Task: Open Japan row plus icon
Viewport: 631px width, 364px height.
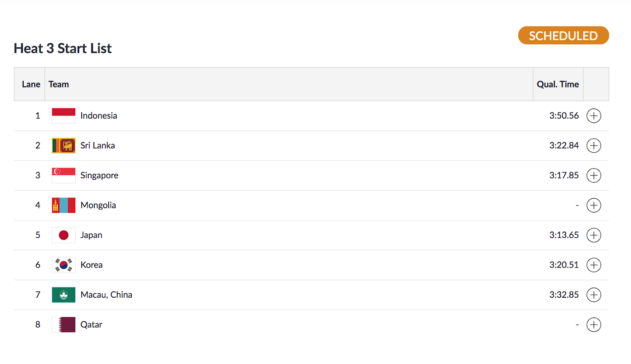Action: (x=594, y=235)
